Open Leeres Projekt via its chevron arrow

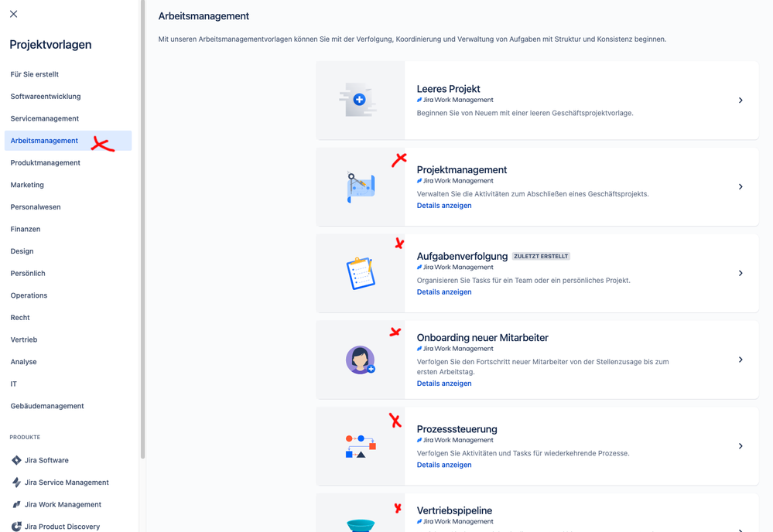[x=741, y=101]
